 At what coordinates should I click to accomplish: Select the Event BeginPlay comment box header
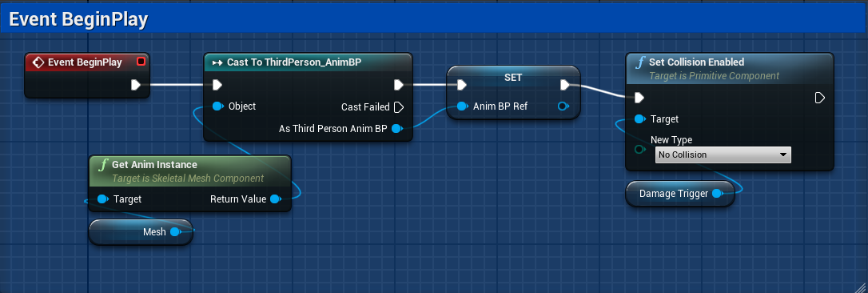pos(433,19)
